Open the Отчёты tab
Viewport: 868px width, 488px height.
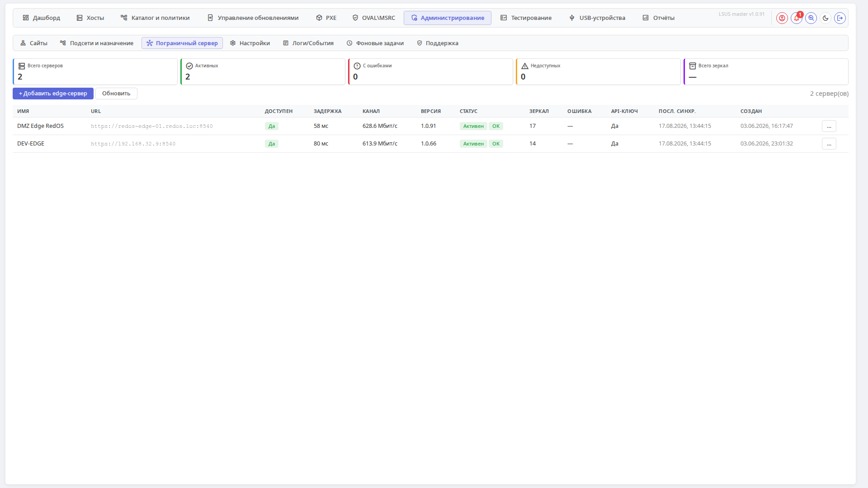pyautogui.click(x=659, y=18)
